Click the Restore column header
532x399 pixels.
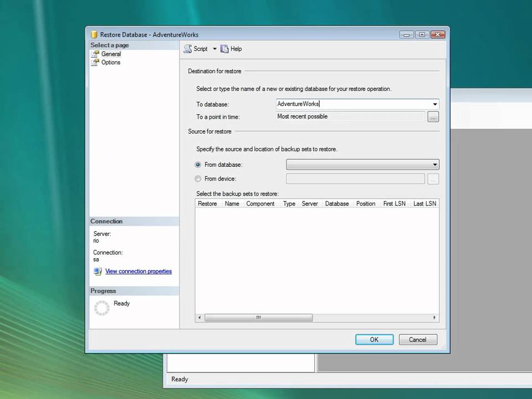(x=207, y=203)
